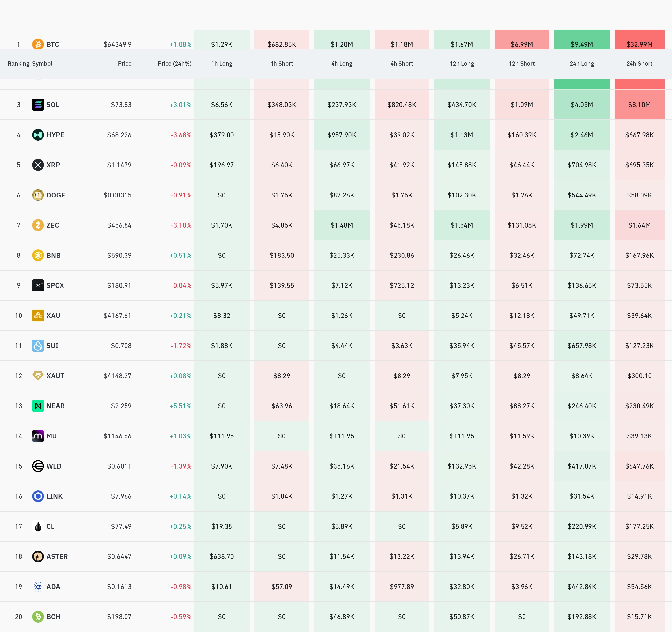Screen dimensions: 672x632
Task: Sort table by Ranking header
Action: [18, 63]
